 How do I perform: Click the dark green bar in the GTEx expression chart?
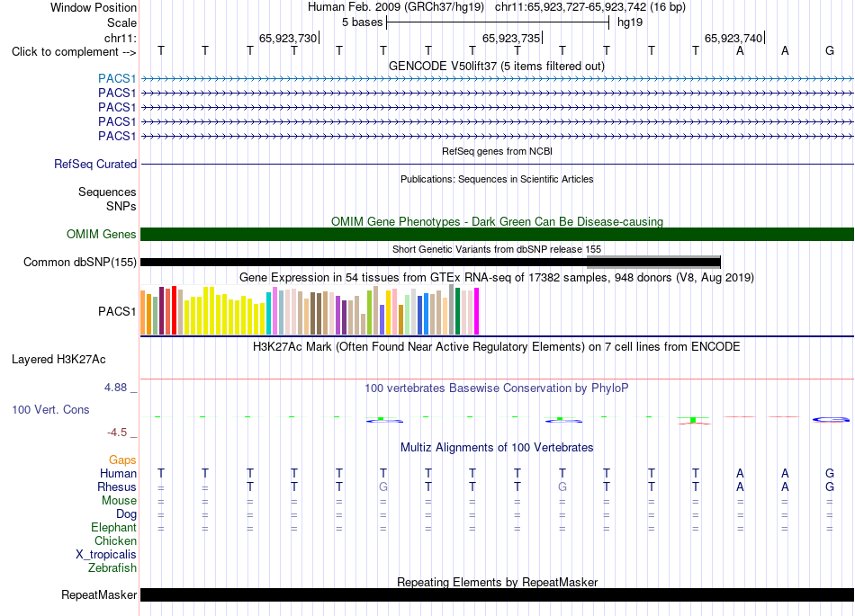(457, 311)
